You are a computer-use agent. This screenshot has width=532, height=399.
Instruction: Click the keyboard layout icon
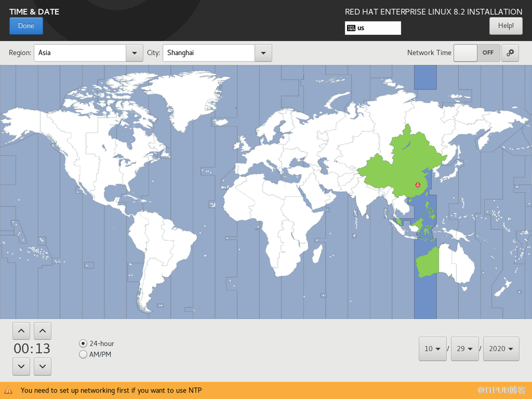coord(351,28)
